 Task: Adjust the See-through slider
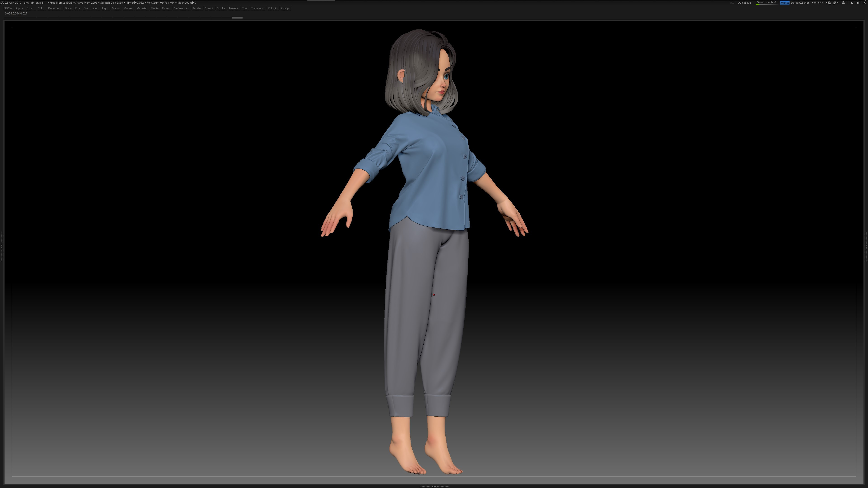coord(767,3)
